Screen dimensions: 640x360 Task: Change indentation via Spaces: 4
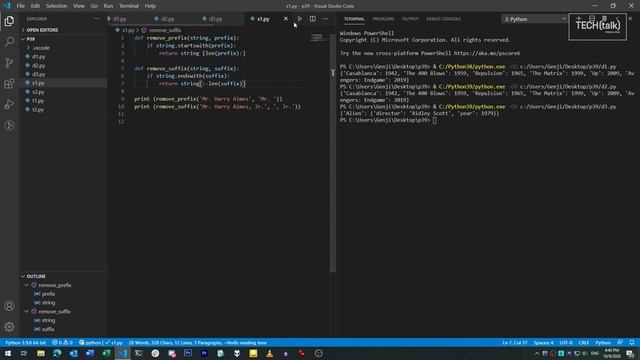[x=544, y=342]
